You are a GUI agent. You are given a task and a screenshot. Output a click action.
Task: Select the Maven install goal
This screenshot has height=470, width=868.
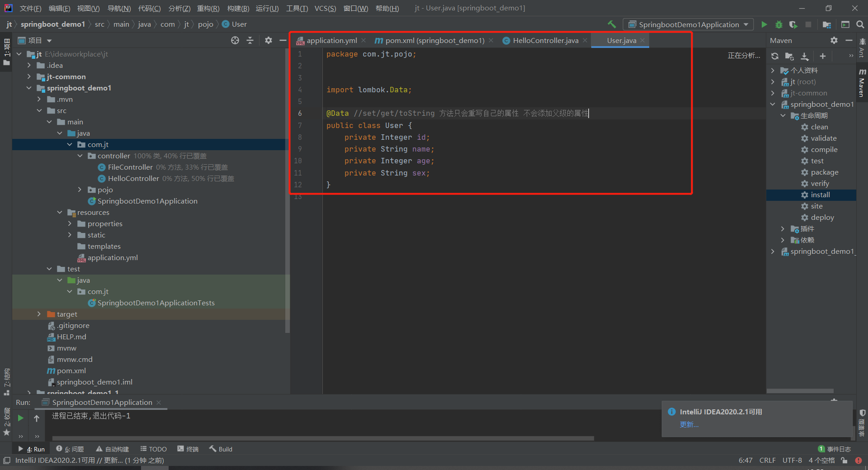tap(820, 195)
